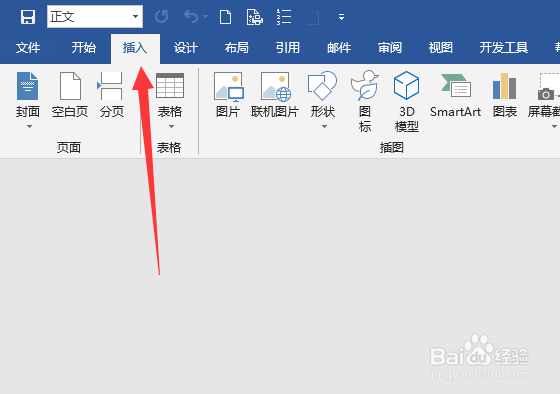Switch to the 设计 tab

[186, 48]
